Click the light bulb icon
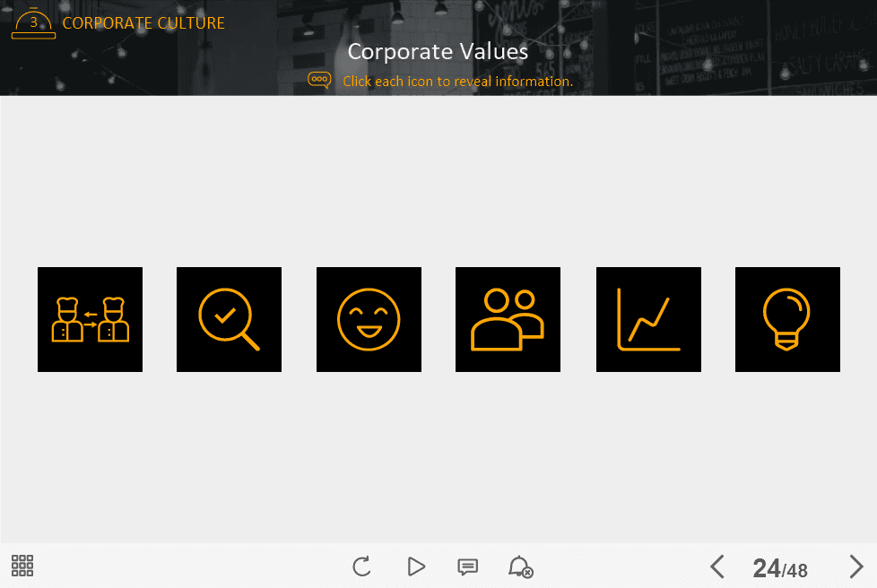Viewport: 877px width, 588px height. pos(787,319)
